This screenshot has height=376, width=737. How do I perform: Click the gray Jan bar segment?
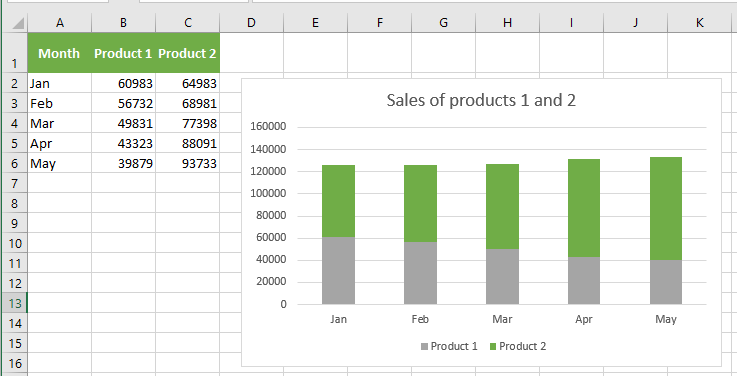338,271
